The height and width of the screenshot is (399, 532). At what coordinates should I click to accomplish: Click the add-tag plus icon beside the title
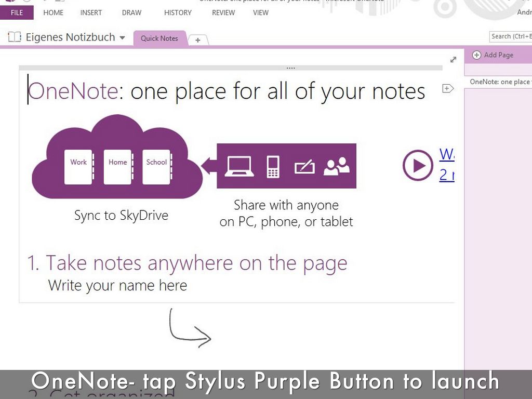pos(447,89)
